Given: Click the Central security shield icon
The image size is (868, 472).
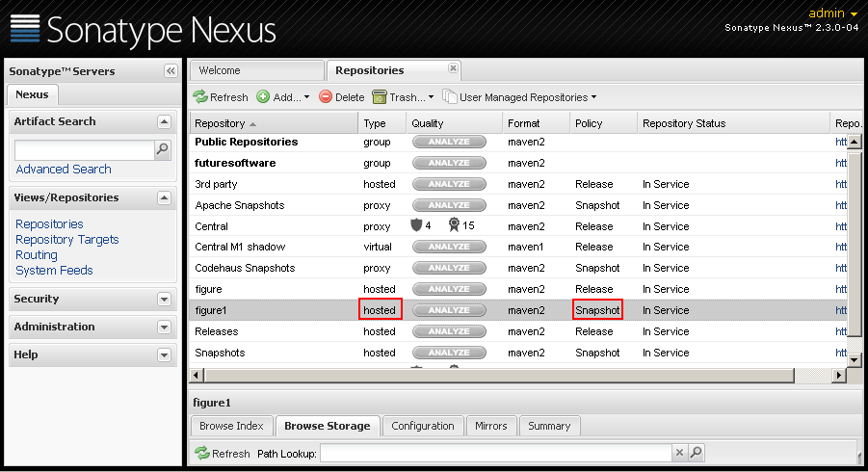Looking at the screenshot, I should tap(416, 225).
